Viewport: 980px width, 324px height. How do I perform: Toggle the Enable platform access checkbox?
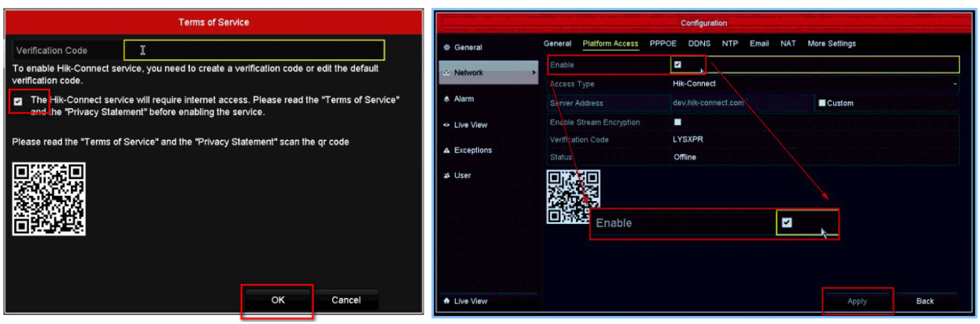tap(678, 65)
